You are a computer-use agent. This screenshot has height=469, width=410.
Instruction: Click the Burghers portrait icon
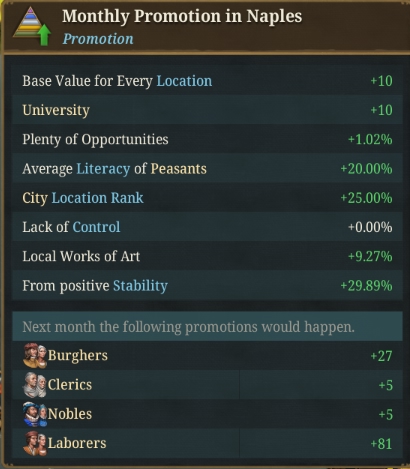pos(35,356)
